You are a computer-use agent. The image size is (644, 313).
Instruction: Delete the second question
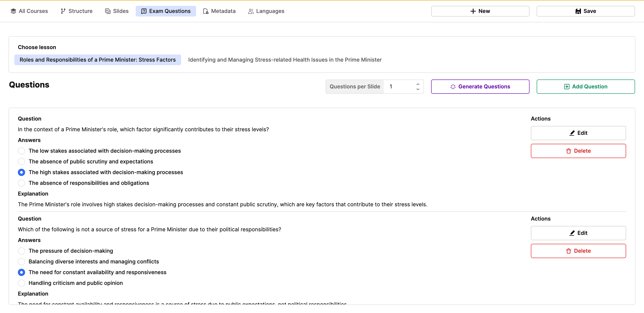click(578, 251)
